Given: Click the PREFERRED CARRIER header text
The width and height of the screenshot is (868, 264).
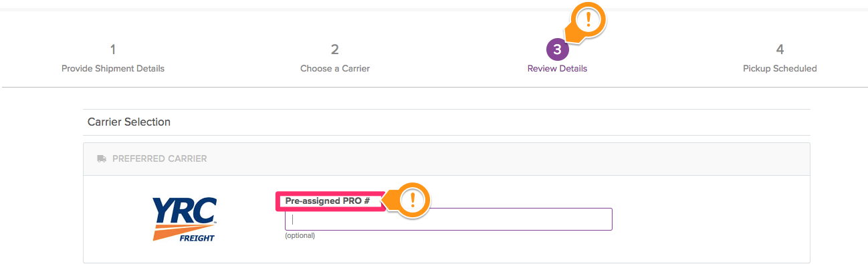Looking at the screenshot, I should 160,159.
